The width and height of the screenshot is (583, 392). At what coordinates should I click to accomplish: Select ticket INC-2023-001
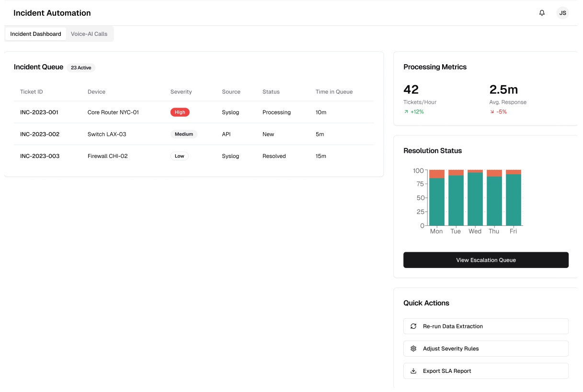39,112
